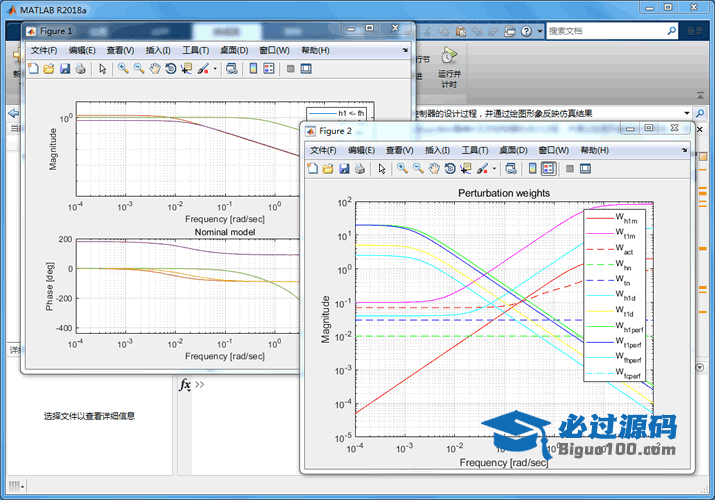Open MATLAB help question mark icon
Image resolution: width=715 pixels, height=500 pixels.
(x=526, y=31)
